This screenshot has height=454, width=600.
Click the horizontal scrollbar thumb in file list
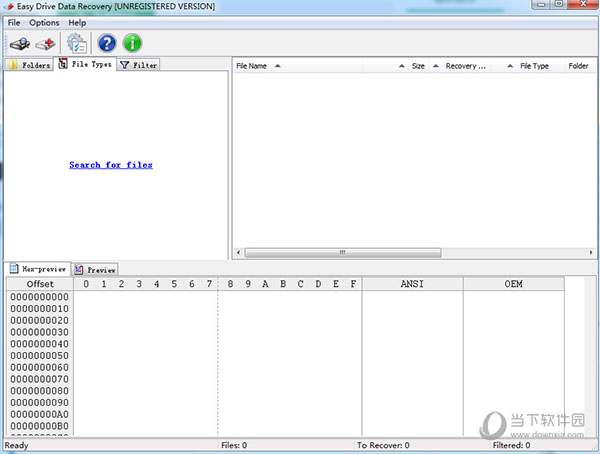(343, 253)
